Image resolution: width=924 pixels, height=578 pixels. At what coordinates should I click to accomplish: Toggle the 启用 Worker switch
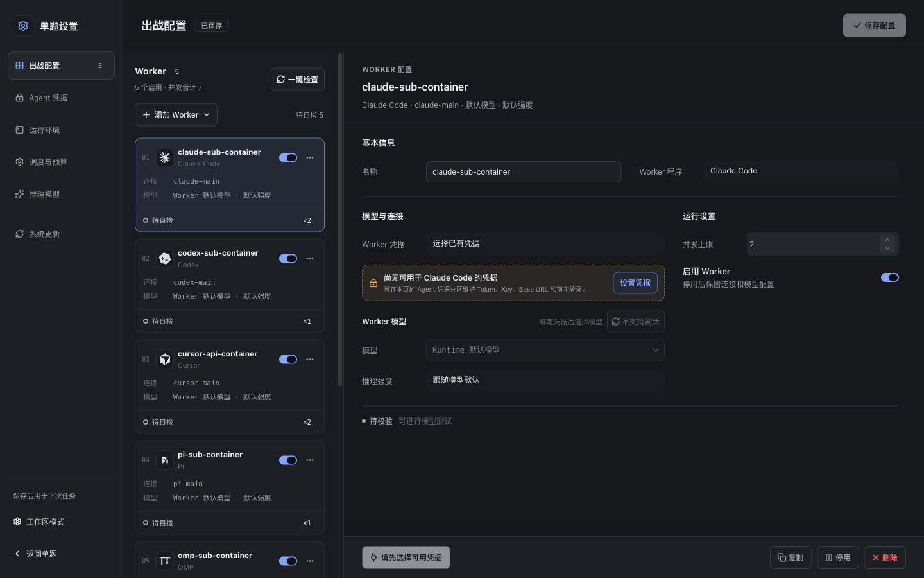point(890,277)
